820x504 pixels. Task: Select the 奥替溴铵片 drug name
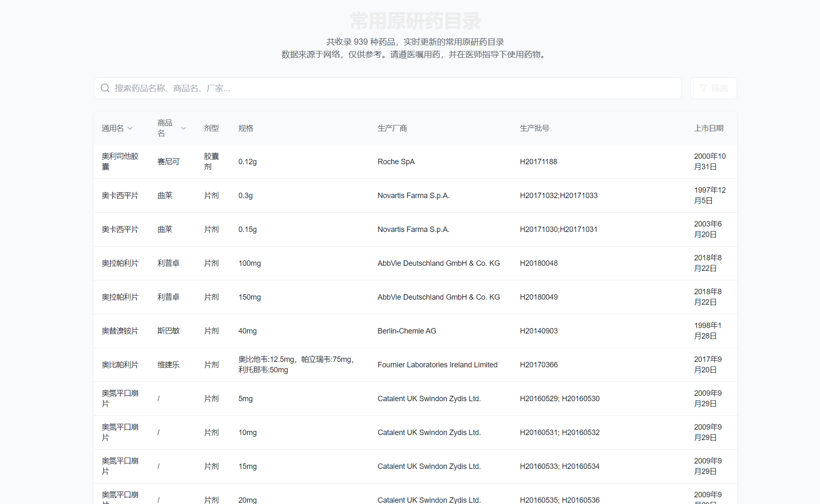[120, 331]
